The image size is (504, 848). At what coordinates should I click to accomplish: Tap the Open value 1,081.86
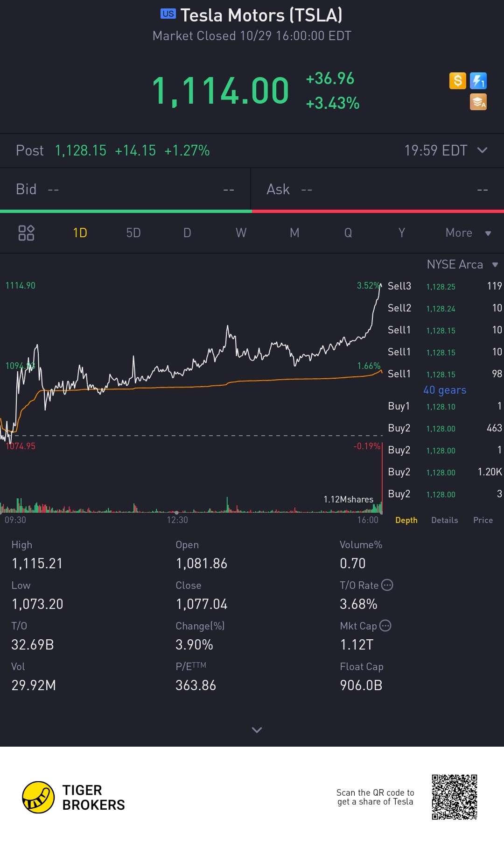(202, 564)
